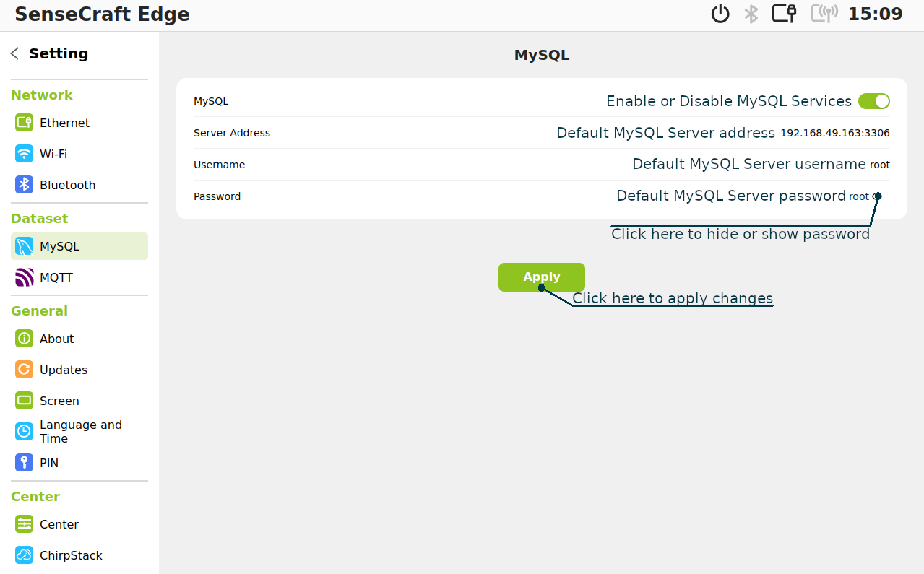Image resolution: width=924 pixels, height=574 pixels.
Task: Open Ethernet settings icon in sidebar
Action: click(24, 123)
